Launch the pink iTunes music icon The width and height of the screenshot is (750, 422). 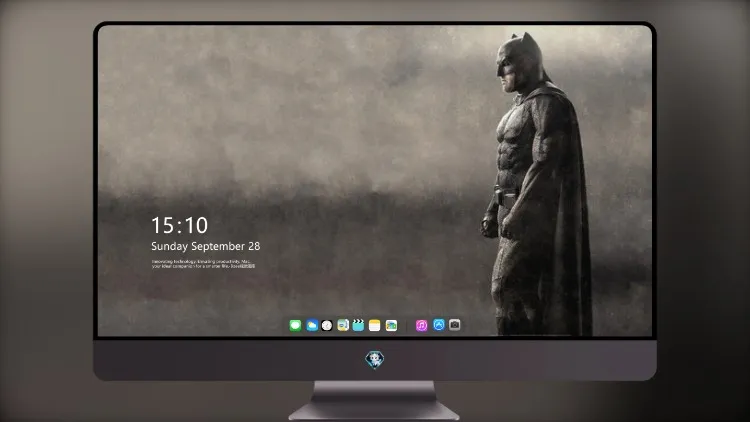tap(421, 325)
